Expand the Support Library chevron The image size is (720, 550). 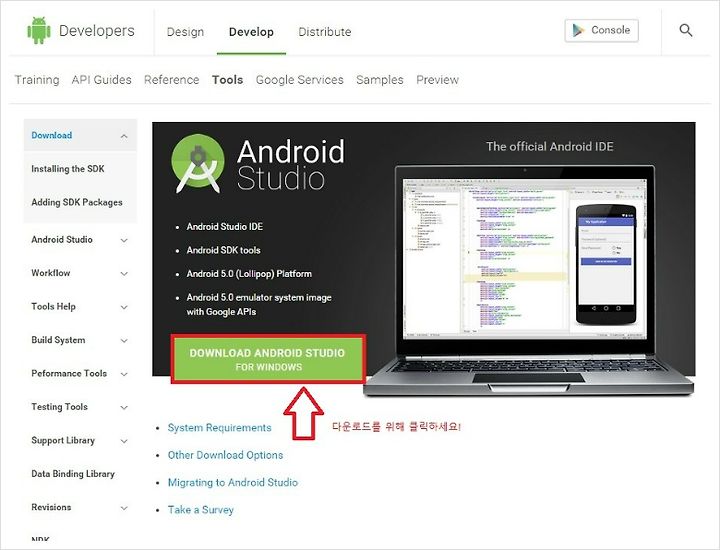click(124, 441)
